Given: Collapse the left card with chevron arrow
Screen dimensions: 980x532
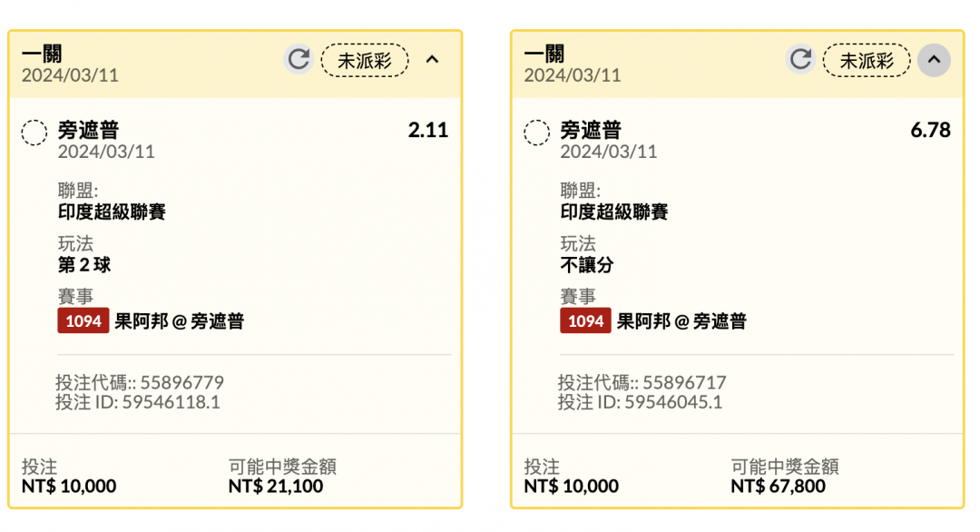Looking at the screenshot, I should 433,60.
